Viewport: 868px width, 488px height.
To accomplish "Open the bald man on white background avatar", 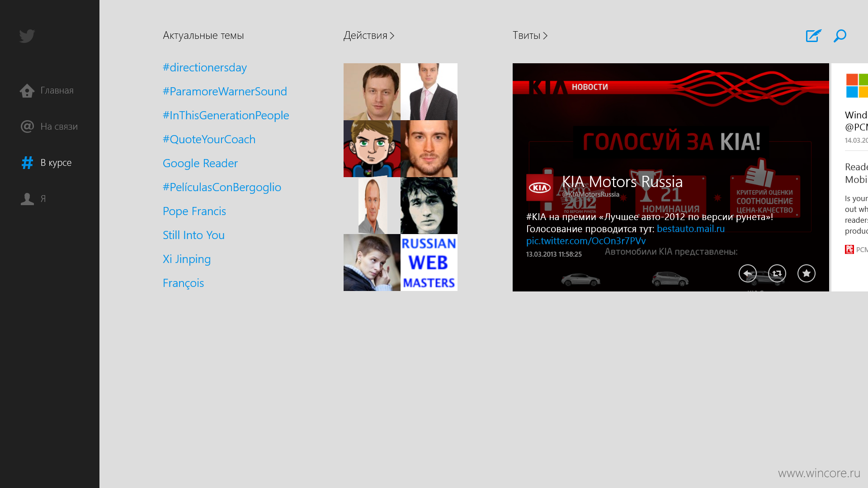I will (x=372, y=206).
